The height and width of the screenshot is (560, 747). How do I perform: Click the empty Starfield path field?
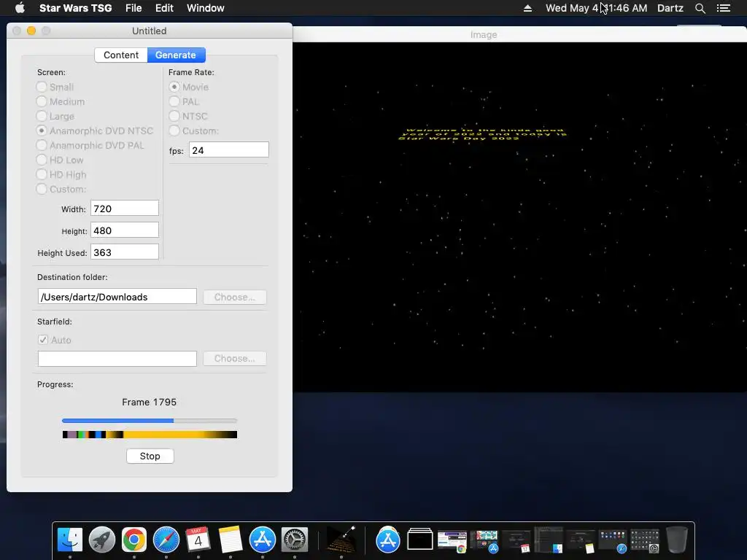(x=117, y=359)
